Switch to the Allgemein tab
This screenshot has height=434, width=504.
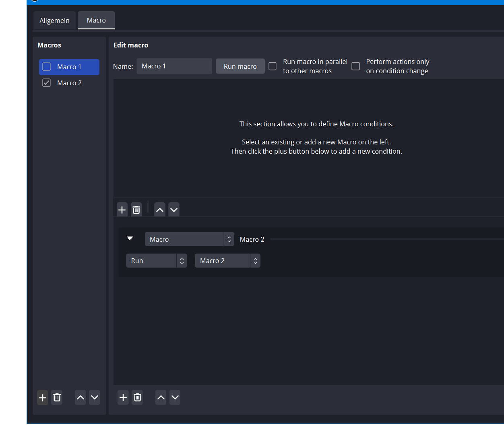coord(54,20)
